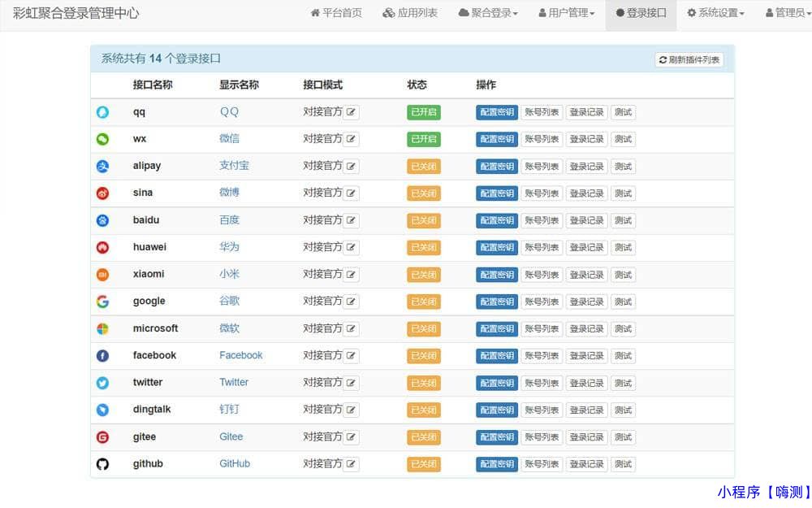Expand the 聚合登录 dropdown menu
The height and width of the screenshot is (508, 812).
tap(488, 13)
